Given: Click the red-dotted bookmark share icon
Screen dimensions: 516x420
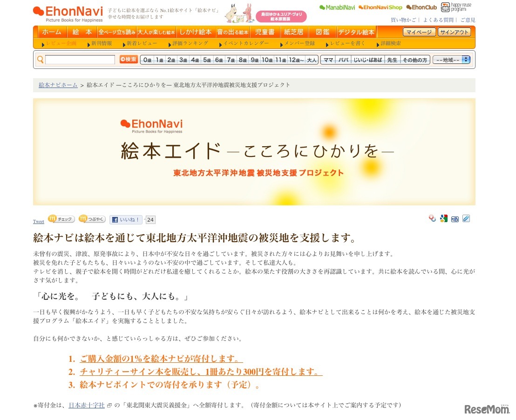Looking at the screenshot, I should (433, 218).
